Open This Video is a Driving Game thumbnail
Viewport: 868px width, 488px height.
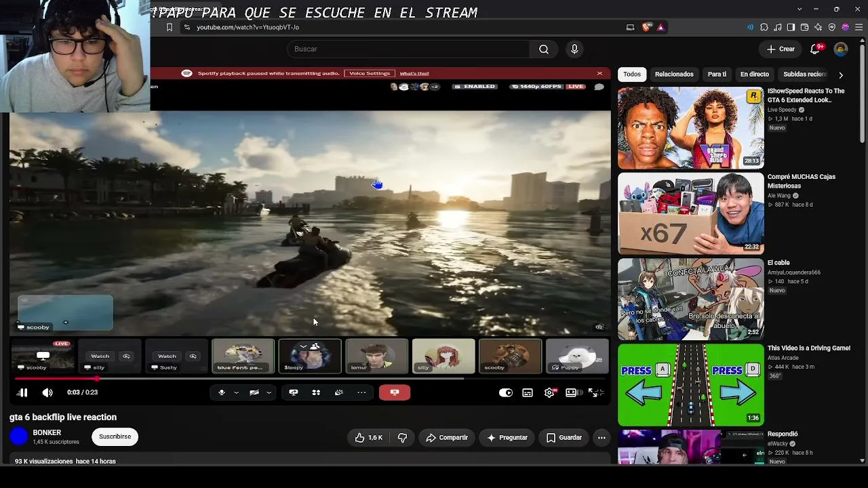[x=691, y=385]
